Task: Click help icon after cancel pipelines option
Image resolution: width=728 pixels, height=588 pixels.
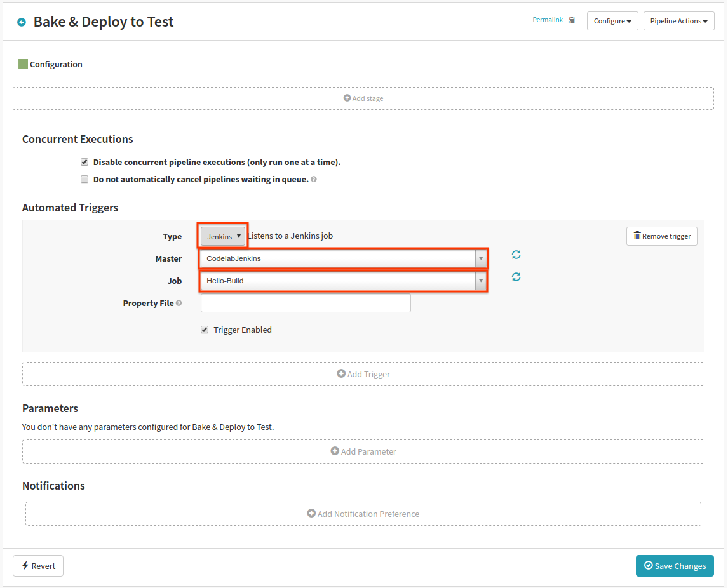Action: [314, 180]
